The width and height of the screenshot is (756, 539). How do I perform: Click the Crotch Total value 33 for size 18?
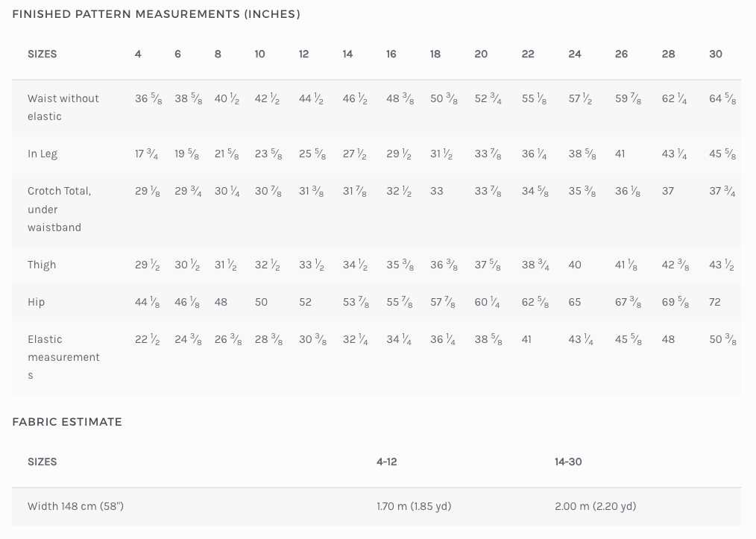point(437,191)
